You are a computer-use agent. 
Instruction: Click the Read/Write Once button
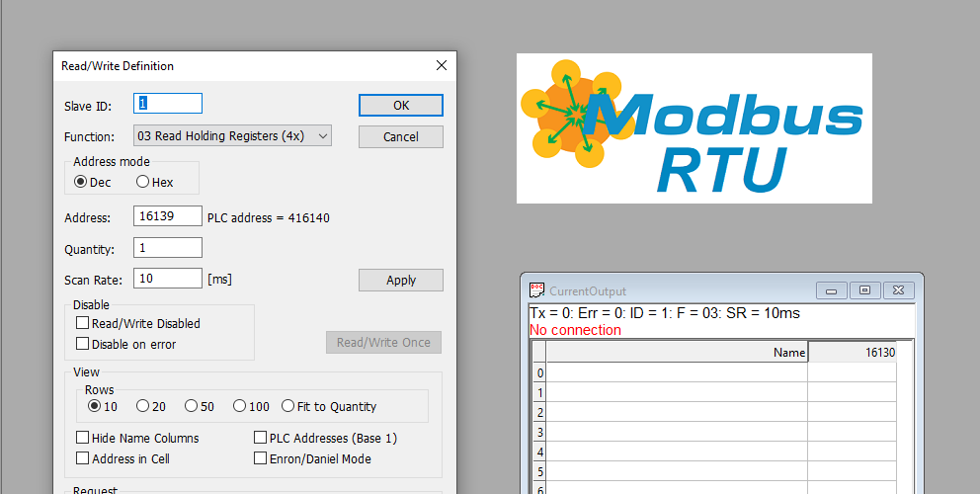click(x=383, y=342)
